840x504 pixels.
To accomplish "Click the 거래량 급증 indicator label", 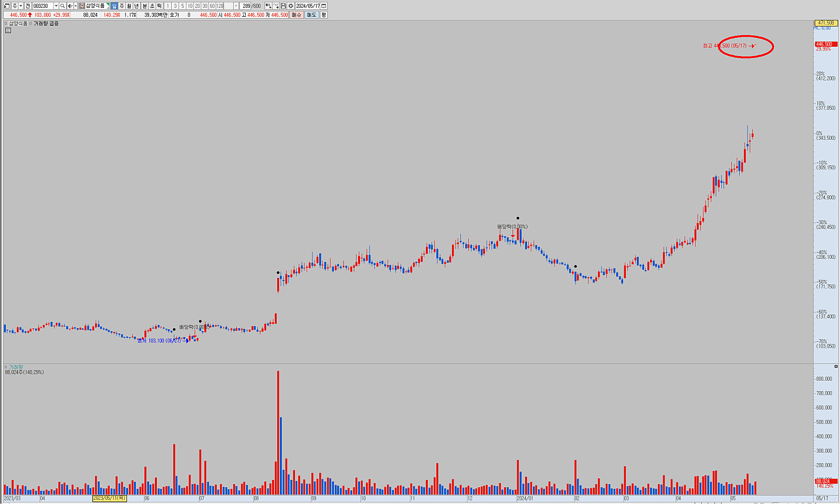I will coord(46,24).
